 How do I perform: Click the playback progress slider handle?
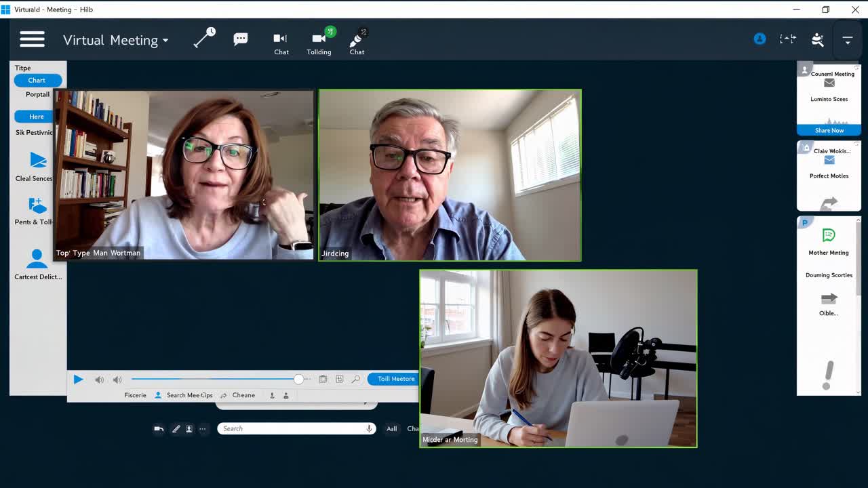pyautogui.click(x=298, y=379)
